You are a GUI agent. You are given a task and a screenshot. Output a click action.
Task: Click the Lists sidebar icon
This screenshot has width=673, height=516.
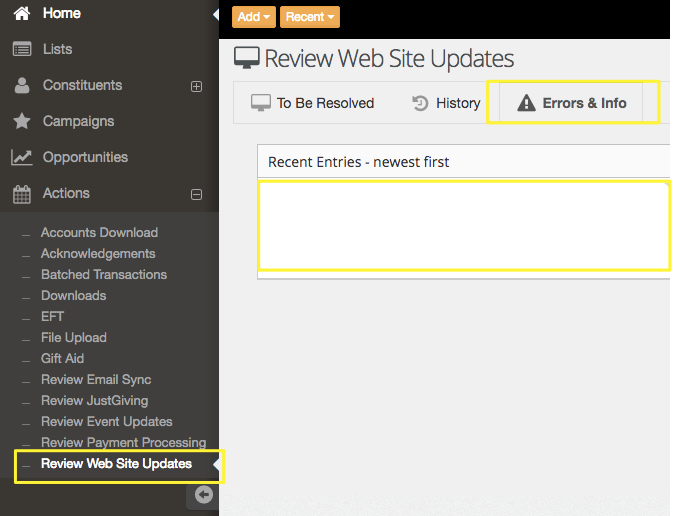coord(21,49)
